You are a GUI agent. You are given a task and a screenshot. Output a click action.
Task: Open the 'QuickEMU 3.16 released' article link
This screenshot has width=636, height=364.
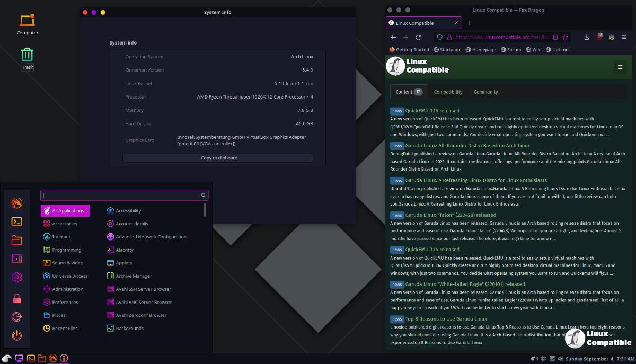point(432,111)
